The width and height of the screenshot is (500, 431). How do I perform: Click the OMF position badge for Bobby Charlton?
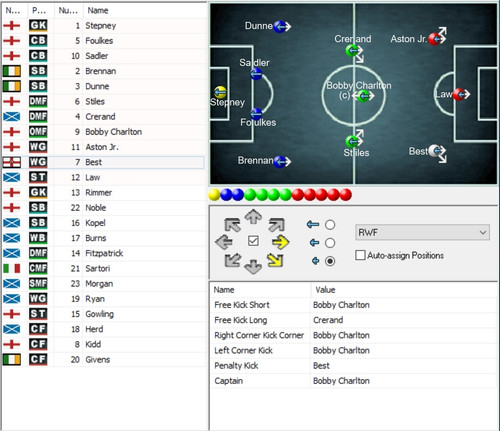(38, 132)
